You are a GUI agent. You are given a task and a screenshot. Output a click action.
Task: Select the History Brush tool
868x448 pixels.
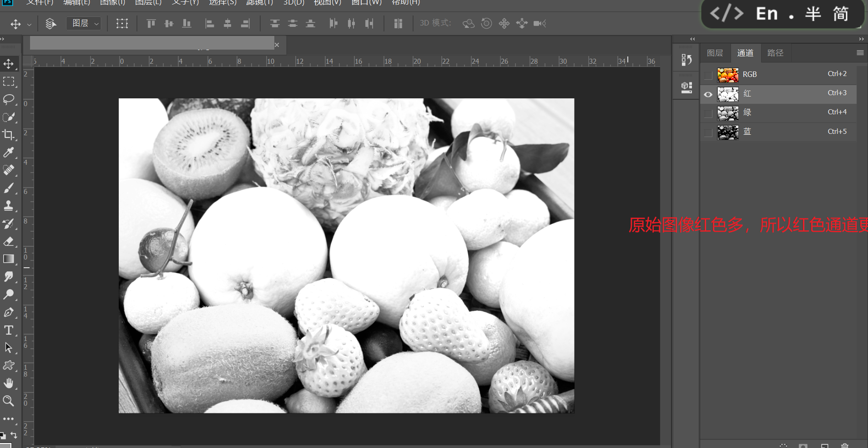click(9, 223)
